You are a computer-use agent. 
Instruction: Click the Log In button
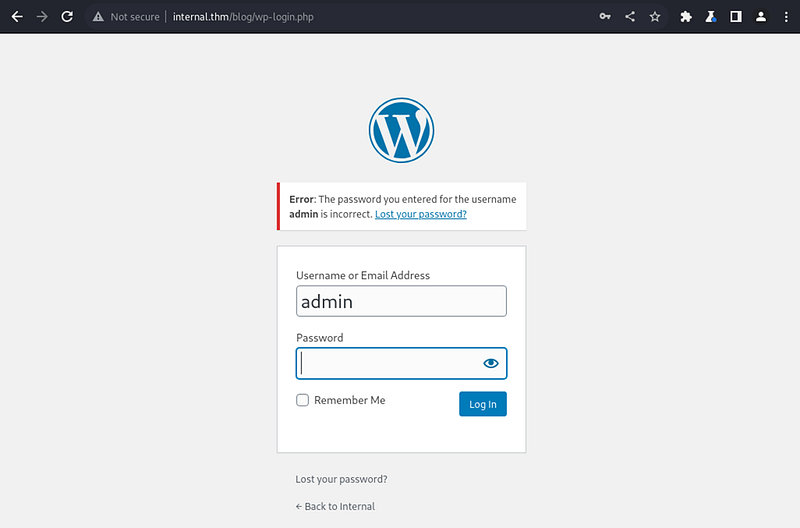click(x=483, y=404)
